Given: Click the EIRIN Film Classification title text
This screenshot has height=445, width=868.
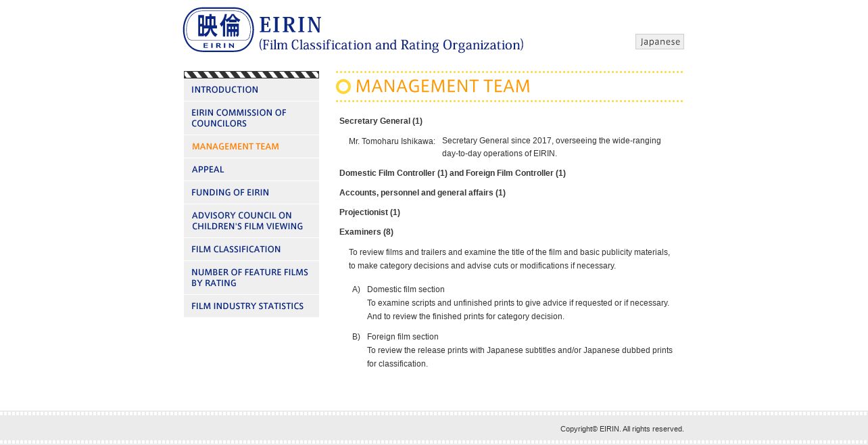Looking at the screenshot, I should coord(391,34).
